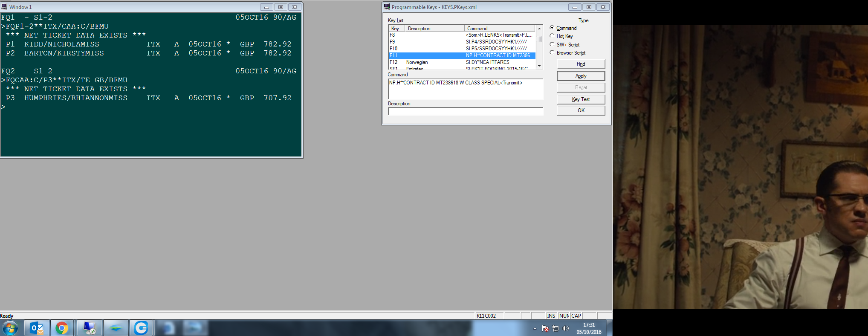Click the 707.92 fare amount
868x336 pixels.
(x=278, y=98)
